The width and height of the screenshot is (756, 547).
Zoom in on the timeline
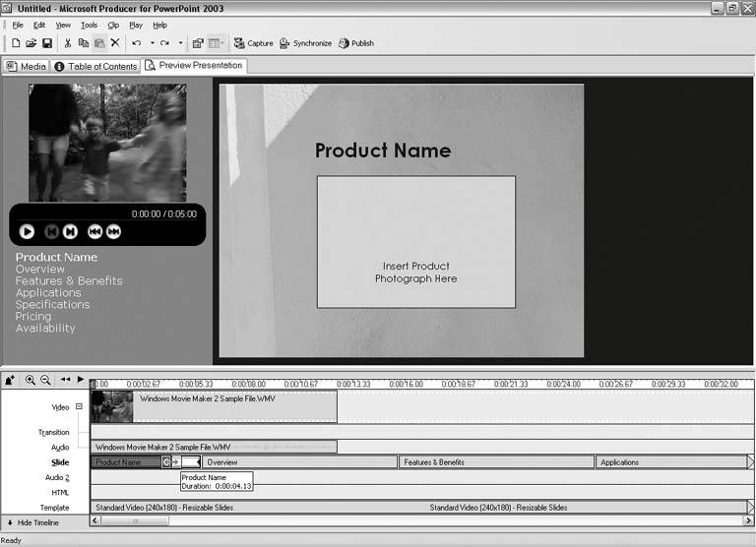31,380
